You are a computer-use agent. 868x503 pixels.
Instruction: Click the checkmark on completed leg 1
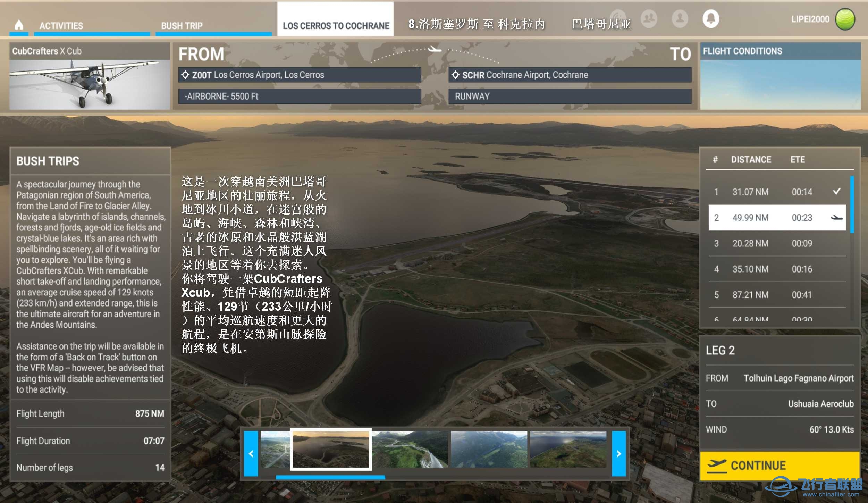(x=837, y=191)
